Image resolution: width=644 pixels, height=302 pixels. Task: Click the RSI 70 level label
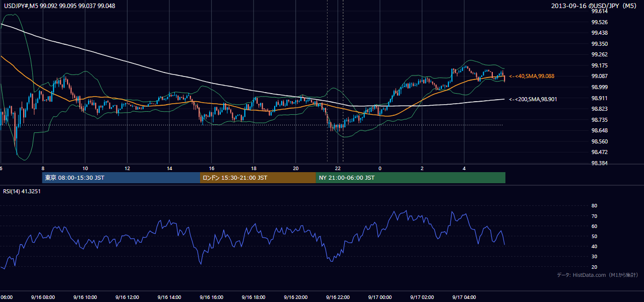point(594,216)
